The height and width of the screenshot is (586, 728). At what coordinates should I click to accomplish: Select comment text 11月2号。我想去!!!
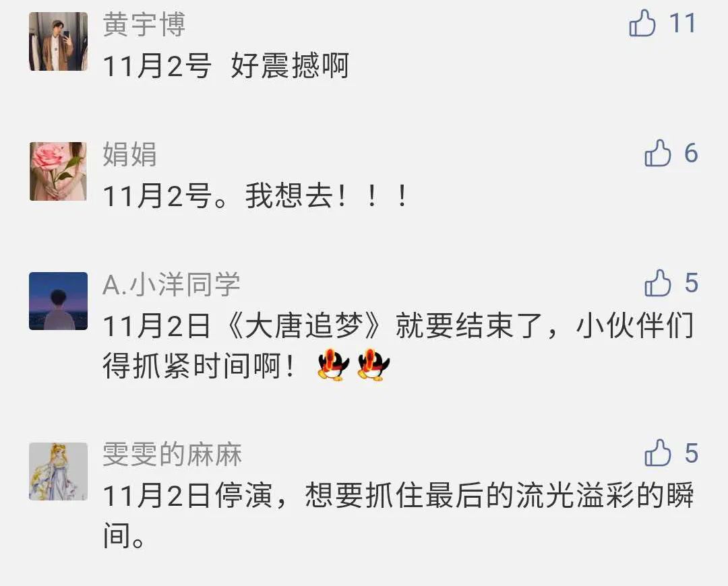tap(255, 196)
